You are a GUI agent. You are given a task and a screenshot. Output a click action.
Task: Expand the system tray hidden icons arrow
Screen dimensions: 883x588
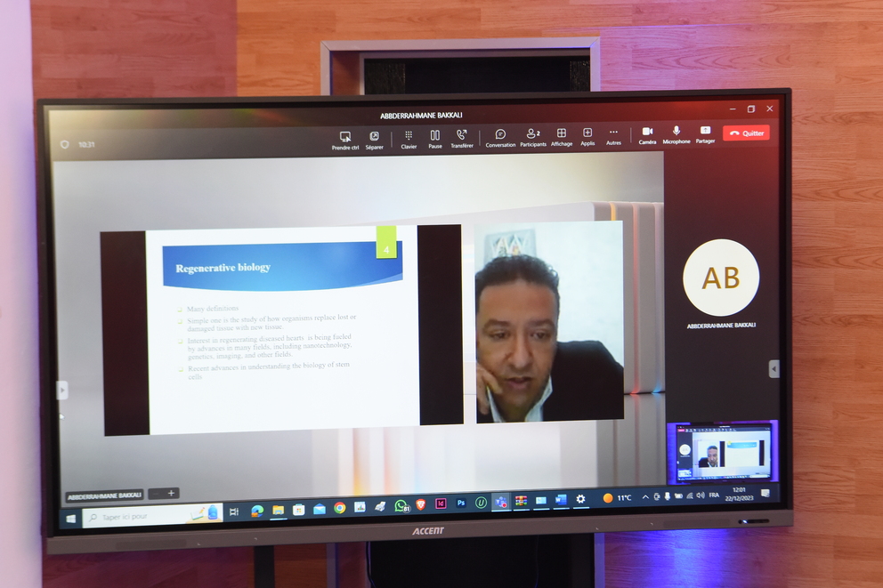click(645, 497)
